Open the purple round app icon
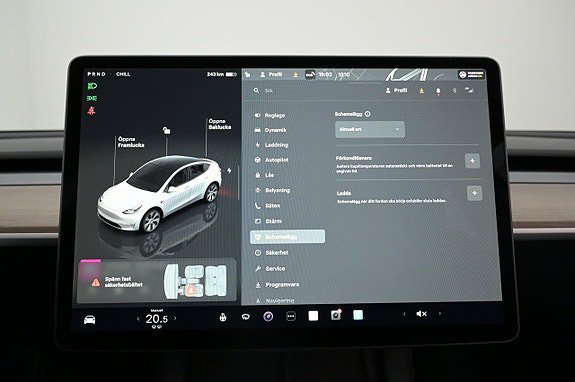Image resolution: width=575 pixels, height=382 pixels. [x=268, y=316]
